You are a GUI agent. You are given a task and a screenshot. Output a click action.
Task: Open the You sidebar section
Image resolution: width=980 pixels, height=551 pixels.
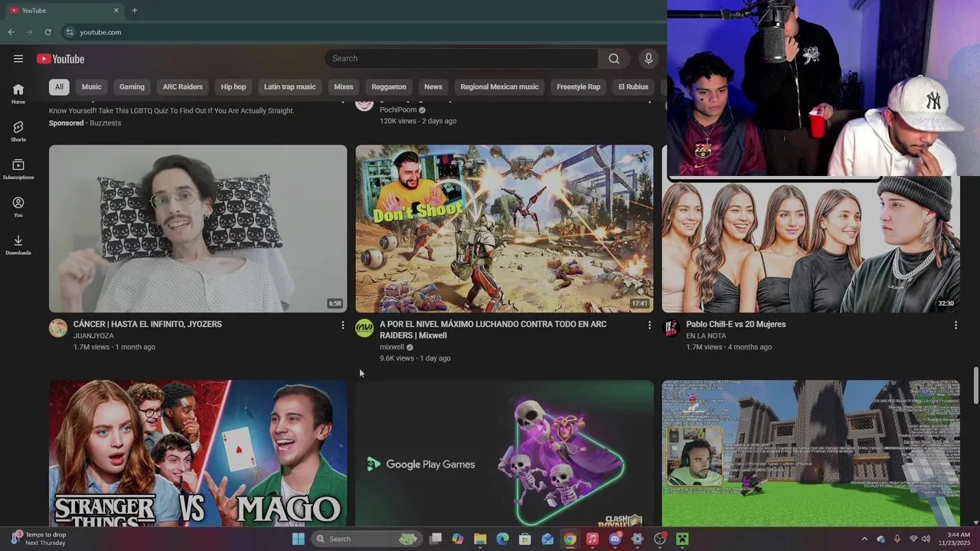[18, 207]
